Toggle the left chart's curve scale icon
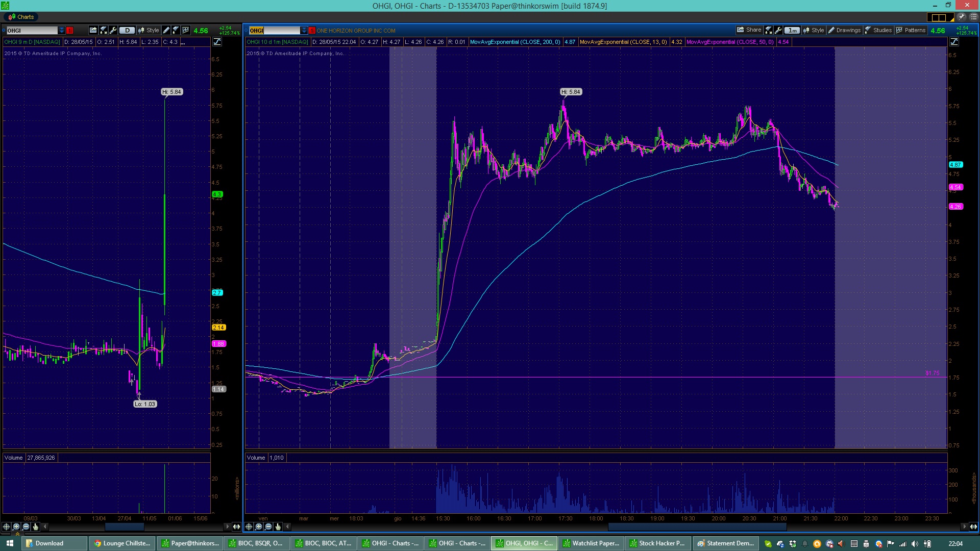 217,42
